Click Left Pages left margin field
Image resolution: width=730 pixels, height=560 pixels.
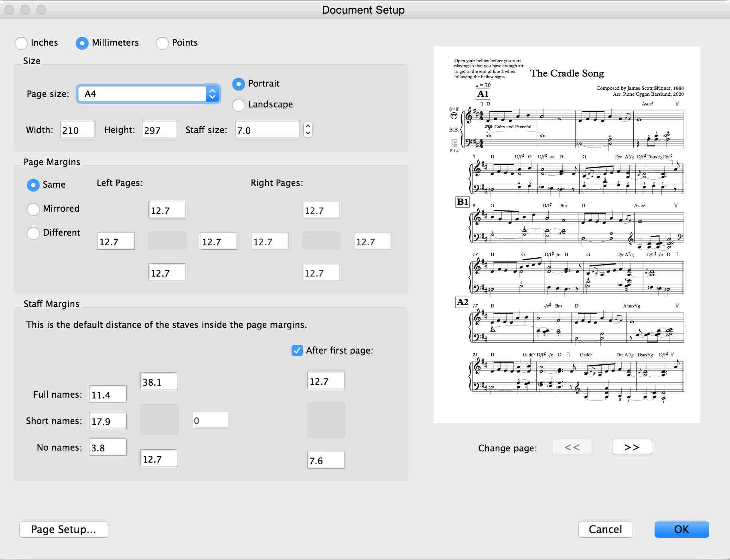point(116,241)
